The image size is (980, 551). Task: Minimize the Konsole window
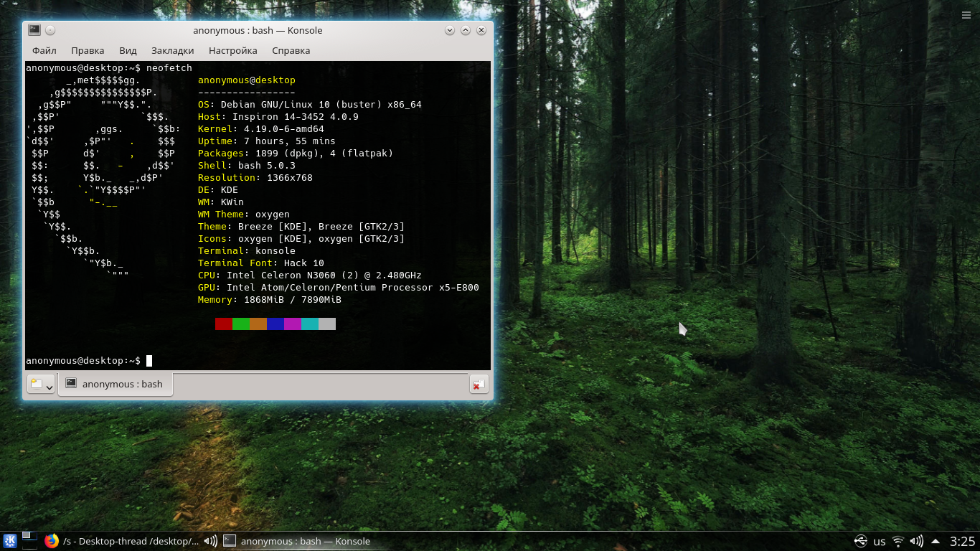click(450, 30)
